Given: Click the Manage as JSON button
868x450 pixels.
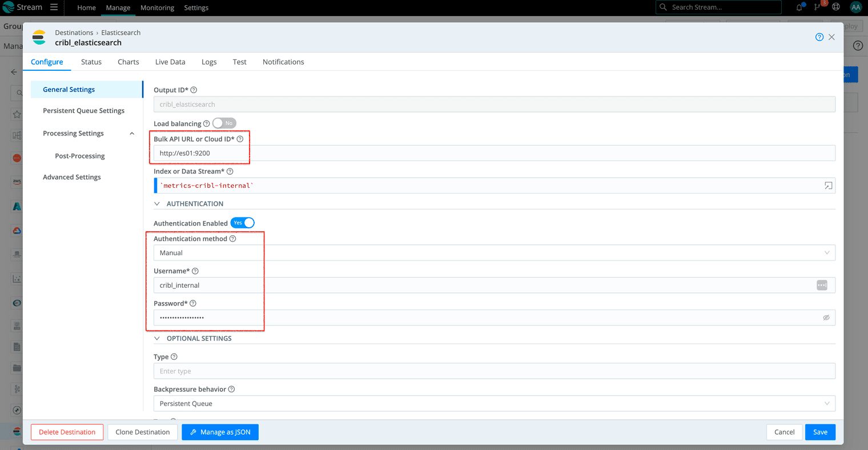Looking at the screenshot, I should point(220,432).
